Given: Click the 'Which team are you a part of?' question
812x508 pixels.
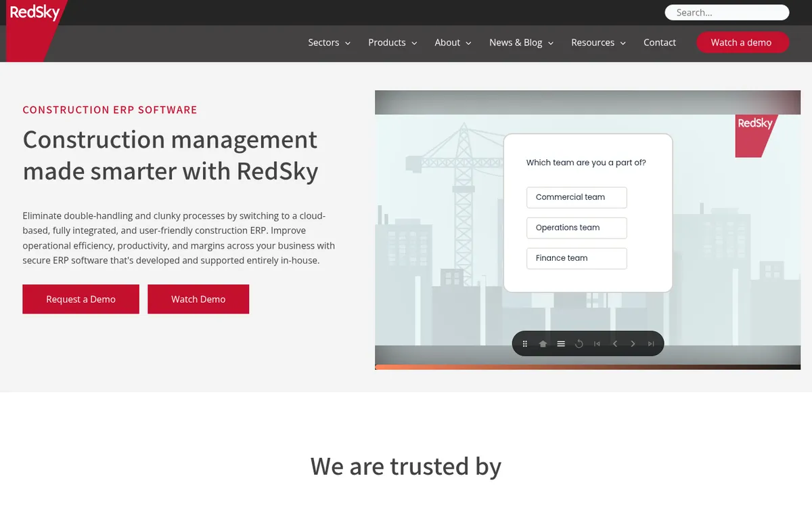Looking at the screenshot, I should tap(586, 163).
